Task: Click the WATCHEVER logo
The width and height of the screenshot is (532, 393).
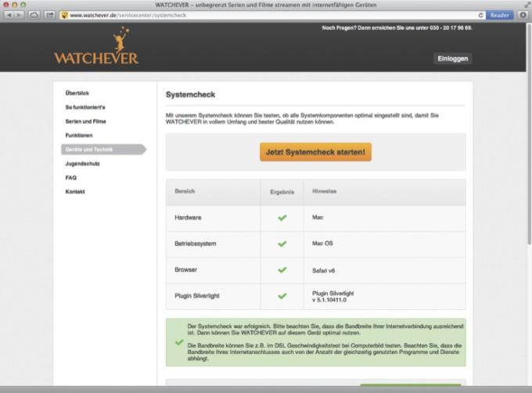Action: (96, 46)
